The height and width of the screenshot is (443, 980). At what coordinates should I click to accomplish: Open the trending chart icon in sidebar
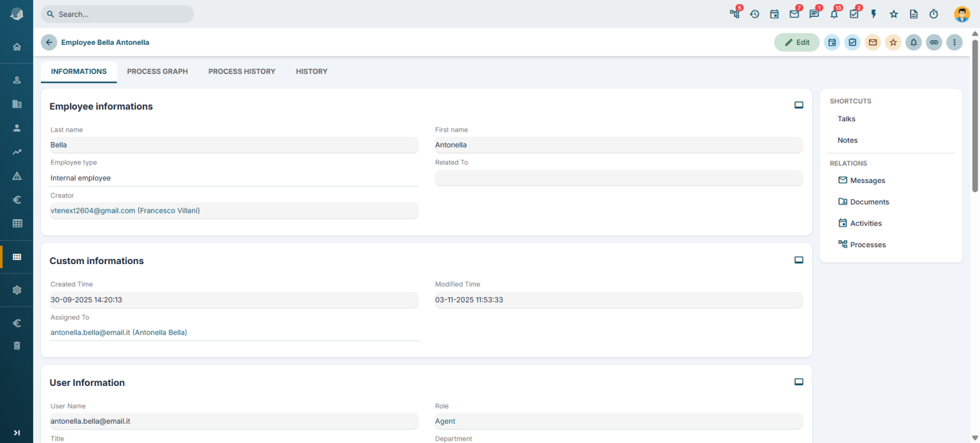tap(17, 152)
